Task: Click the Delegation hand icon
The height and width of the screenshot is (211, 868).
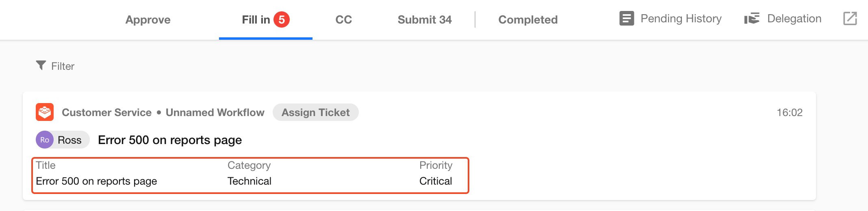Action: point(751,19)
